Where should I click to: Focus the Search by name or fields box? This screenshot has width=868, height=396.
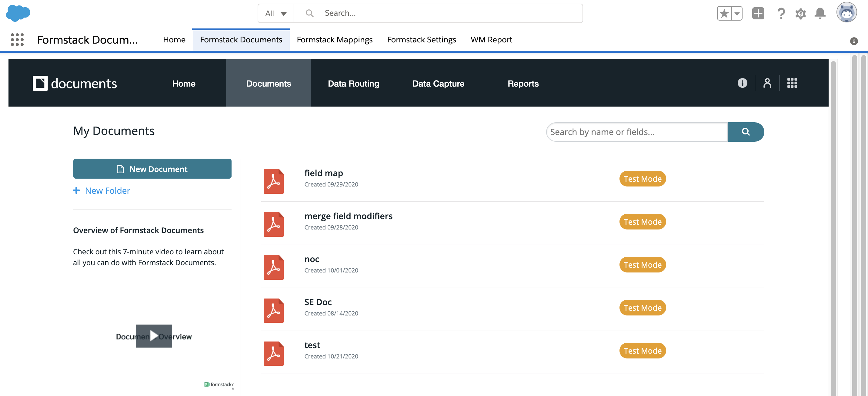(x=636, y=132)
